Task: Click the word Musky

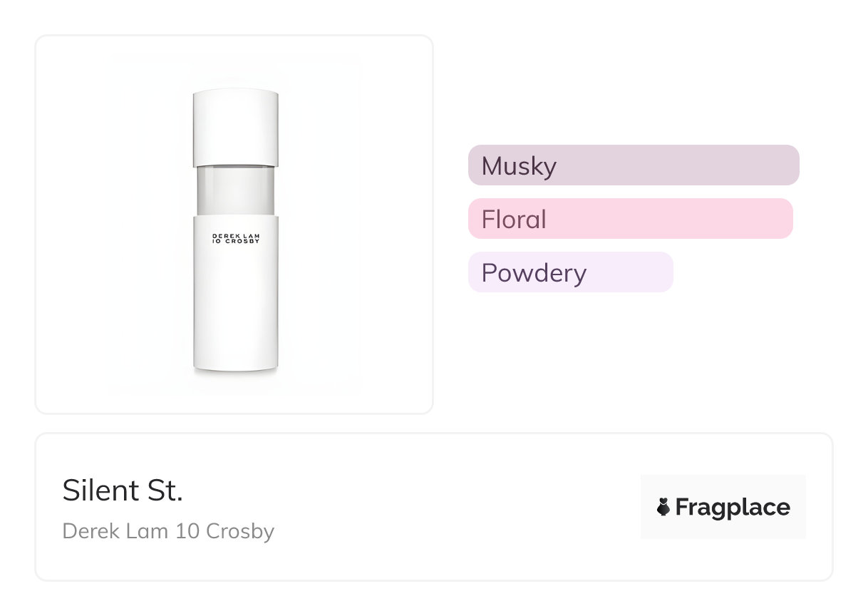Action: point(519,166)
